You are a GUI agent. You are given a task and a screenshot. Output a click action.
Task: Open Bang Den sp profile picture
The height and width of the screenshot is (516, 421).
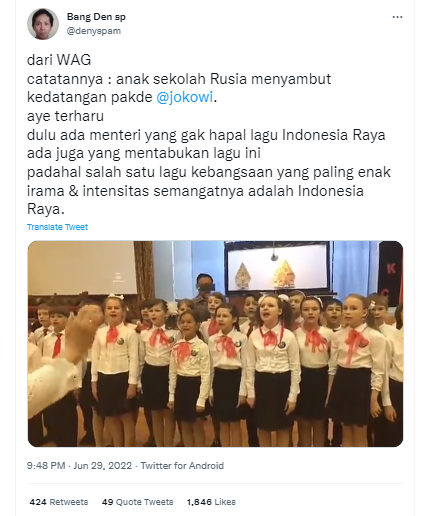(43, 24)
